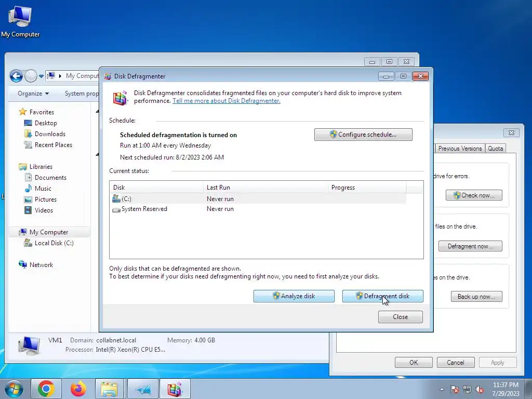Click Cancel in properties dialog

tap(455, 362)
